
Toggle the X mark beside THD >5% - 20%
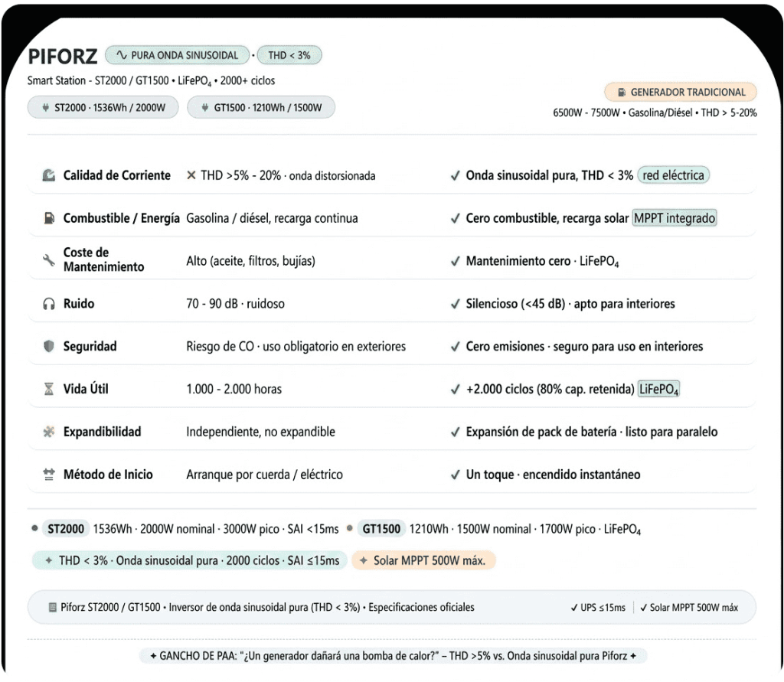coord(191,175)
